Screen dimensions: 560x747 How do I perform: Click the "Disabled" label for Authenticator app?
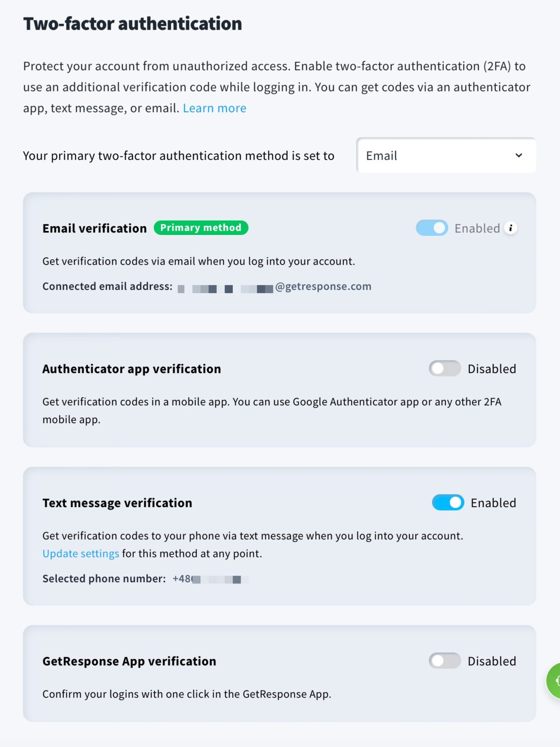(x=491, y=368)
